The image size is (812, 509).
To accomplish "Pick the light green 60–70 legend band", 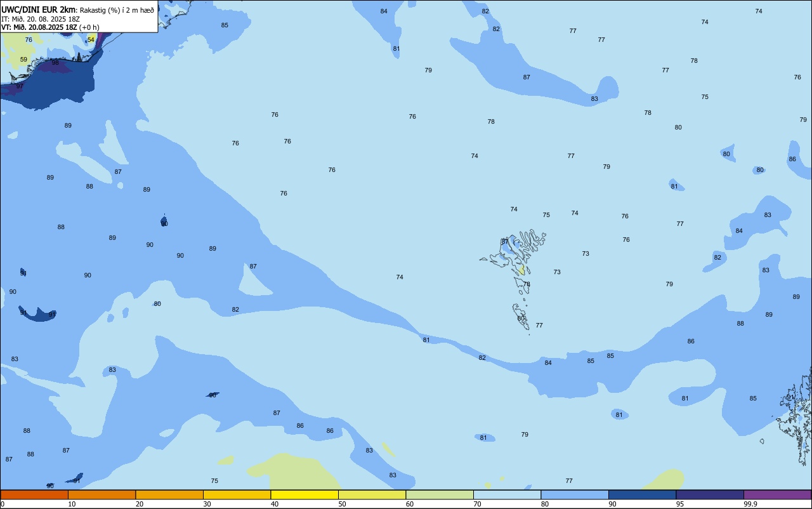I will (440, 494).
